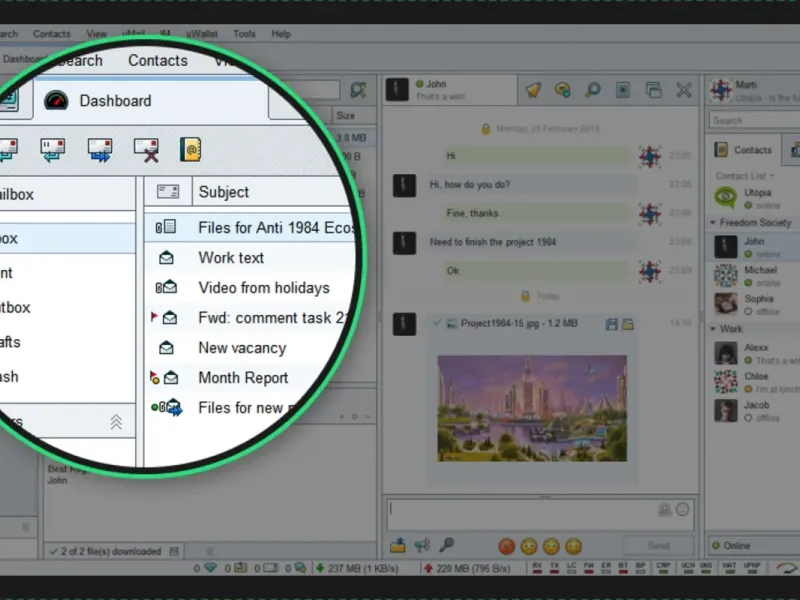Open the Project1984 city image thumbnail
Viewport: 800px width, 600px height.
click(x=532, y=408)
